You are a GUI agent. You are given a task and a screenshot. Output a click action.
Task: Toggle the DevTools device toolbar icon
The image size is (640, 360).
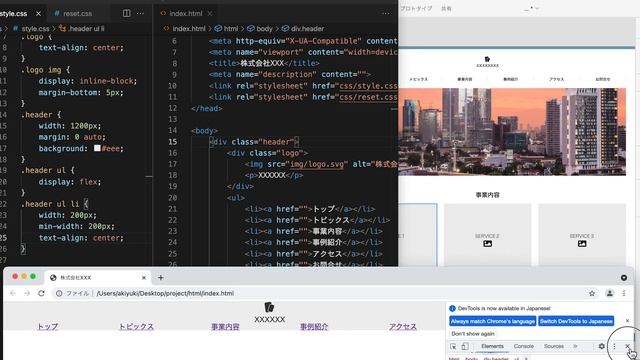(x=465, y=346)
